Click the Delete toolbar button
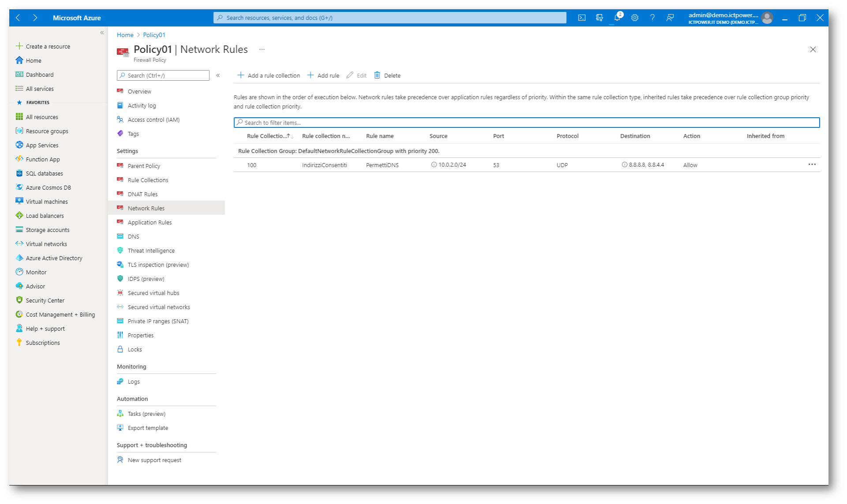This screenshot has height=504, width=847. [x=387, y=75]
